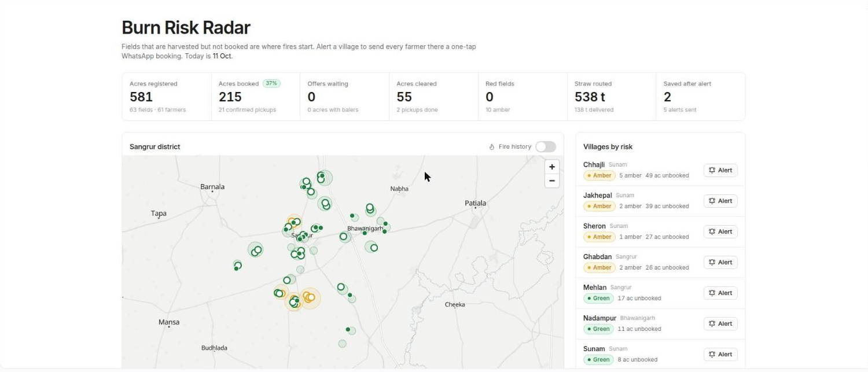This screenshot has height=372, width=868.
Task: Alert the Chhajli village
Action: tap(720, 170)
